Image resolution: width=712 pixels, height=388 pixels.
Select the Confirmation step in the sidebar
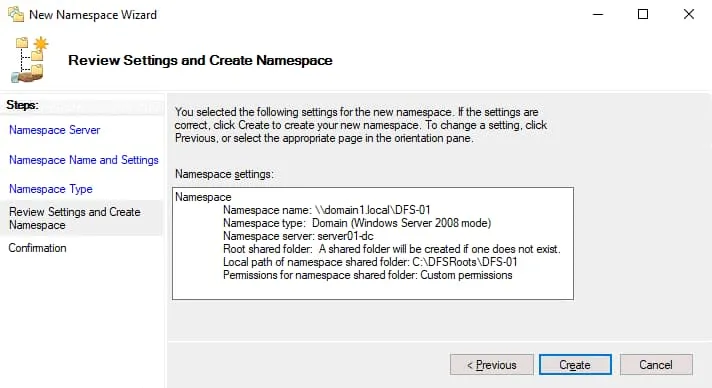[37, 248]
